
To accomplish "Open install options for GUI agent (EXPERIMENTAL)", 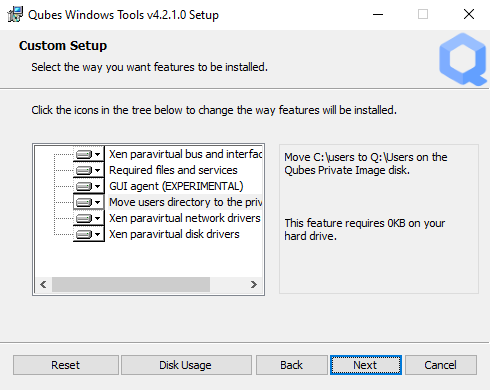I will pyautogui.click(x=89, y=186).
